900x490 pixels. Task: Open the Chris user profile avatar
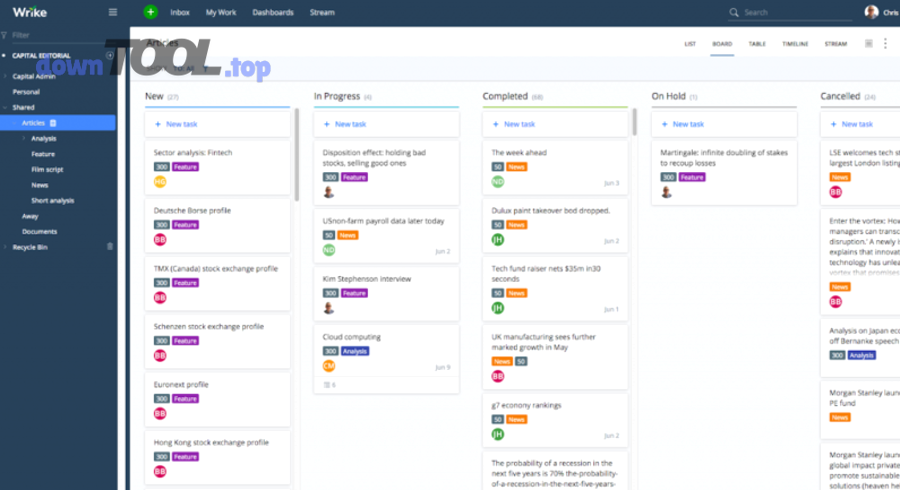pos(871,12)
